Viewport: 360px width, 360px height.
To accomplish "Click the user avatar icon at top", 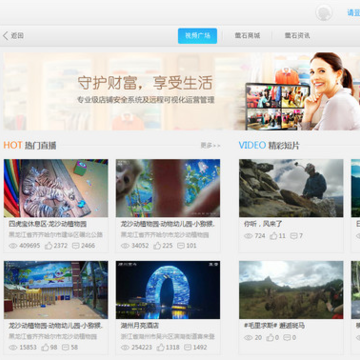I will [324, 13].
